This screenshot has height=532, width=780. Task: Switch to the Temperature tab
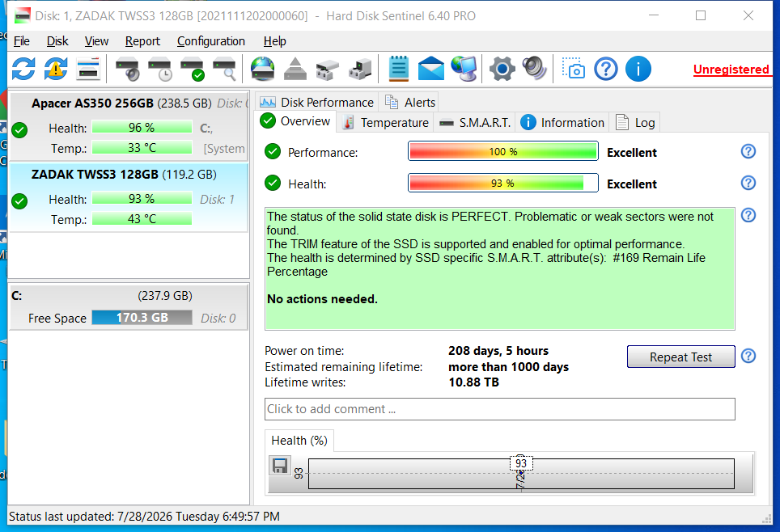coord(385,122)
